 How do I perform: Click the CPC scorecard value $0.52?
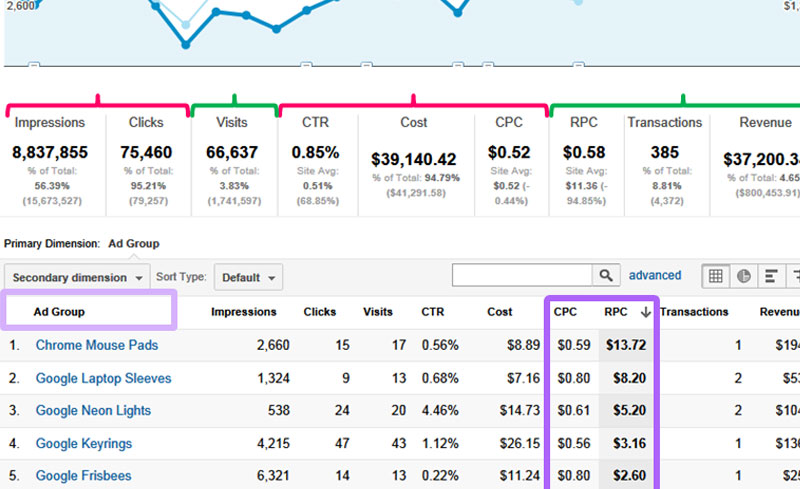tap(509, 152)
